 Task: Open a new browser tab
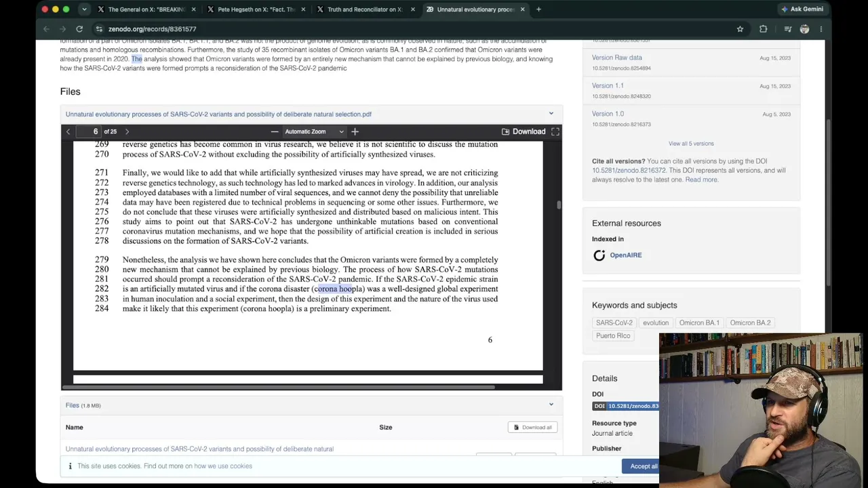coord(538,9)
